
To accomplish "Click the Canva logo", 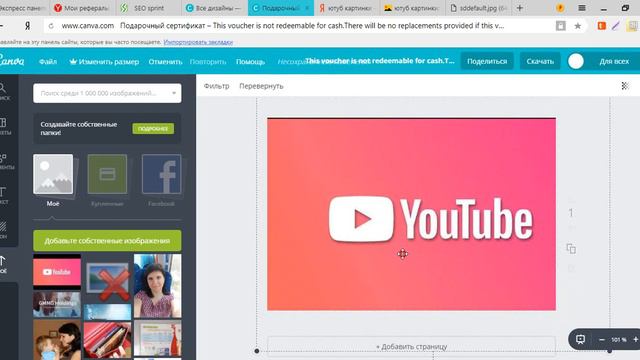I will click(x=11, y=61).
